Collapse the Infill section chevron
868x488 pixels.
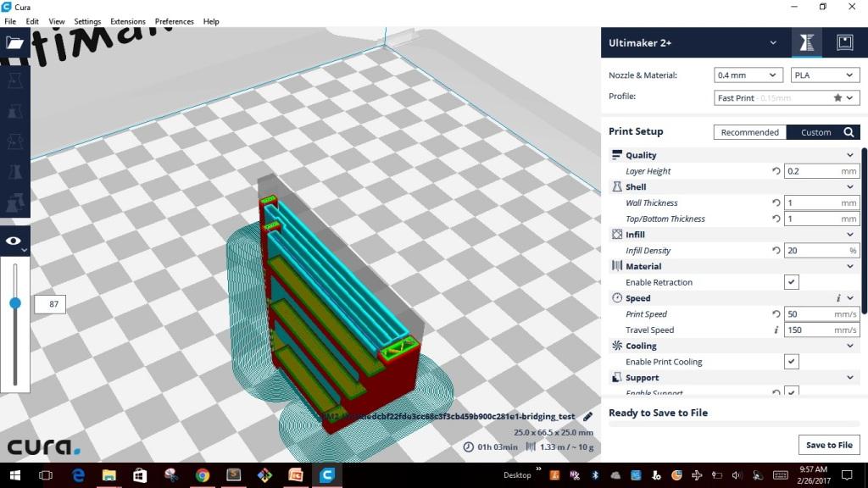pos(849,235)
